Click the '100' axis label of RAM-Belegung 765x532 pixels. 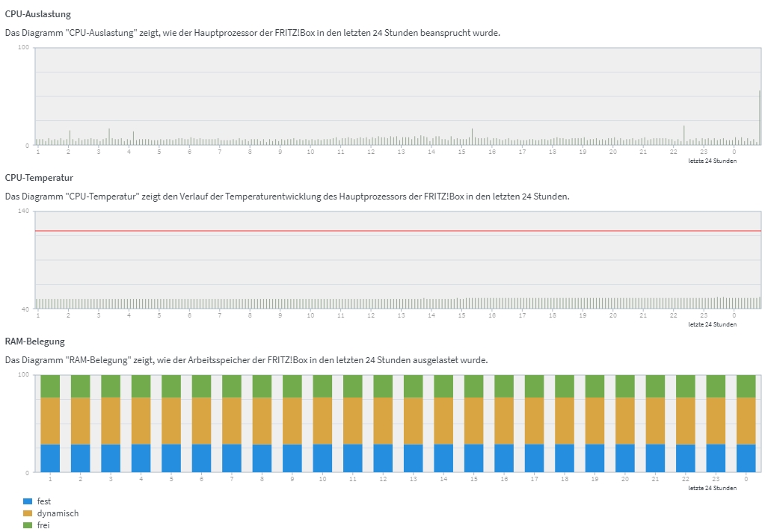coord(23,374)
